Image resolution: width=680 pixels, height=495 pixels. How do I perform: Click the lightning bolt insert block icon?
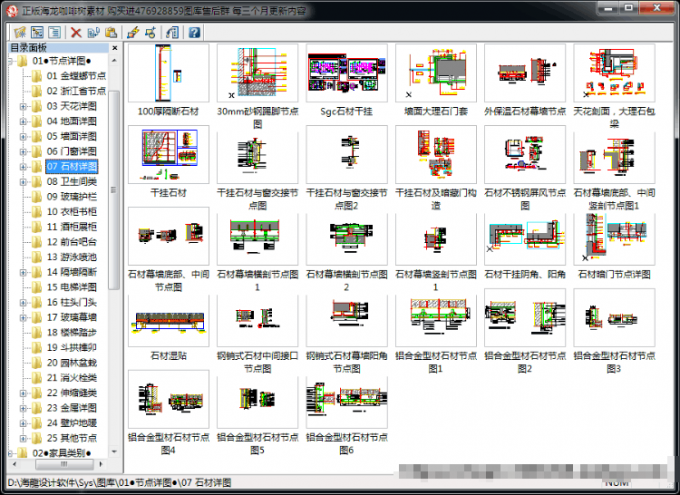[133, 32]
